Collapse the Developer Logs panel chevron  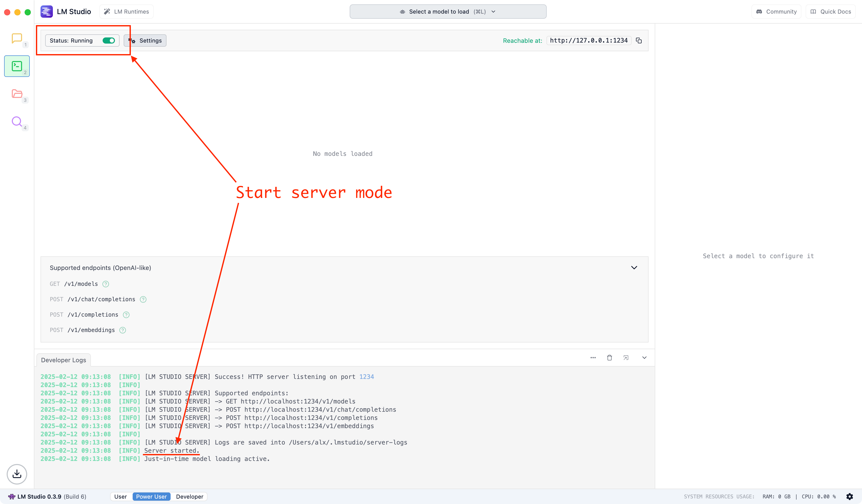[x=644, y=358]
